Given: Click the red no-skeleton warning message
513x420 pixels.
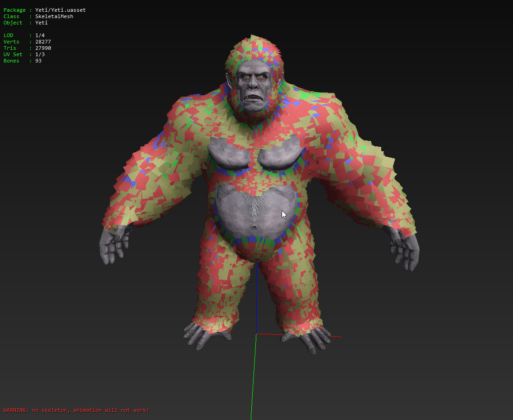Looking at the screenshot, I should tap(76, 410).
